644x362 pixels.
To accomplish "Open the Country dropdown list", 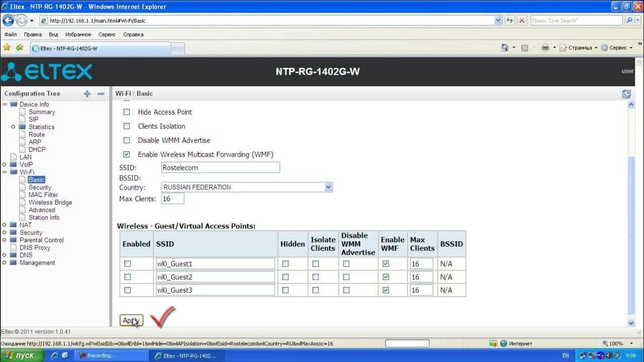I will pyautogui.click(x=329, y=187).
